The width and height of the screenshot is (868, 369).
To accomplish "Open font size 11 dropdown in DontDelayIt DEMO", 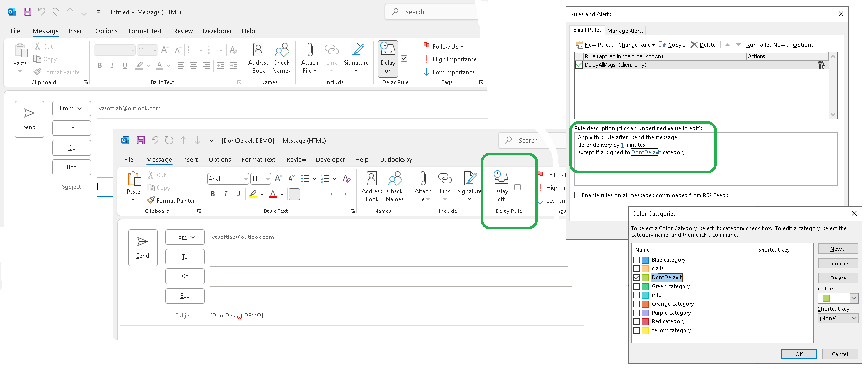I will [267, 179].
